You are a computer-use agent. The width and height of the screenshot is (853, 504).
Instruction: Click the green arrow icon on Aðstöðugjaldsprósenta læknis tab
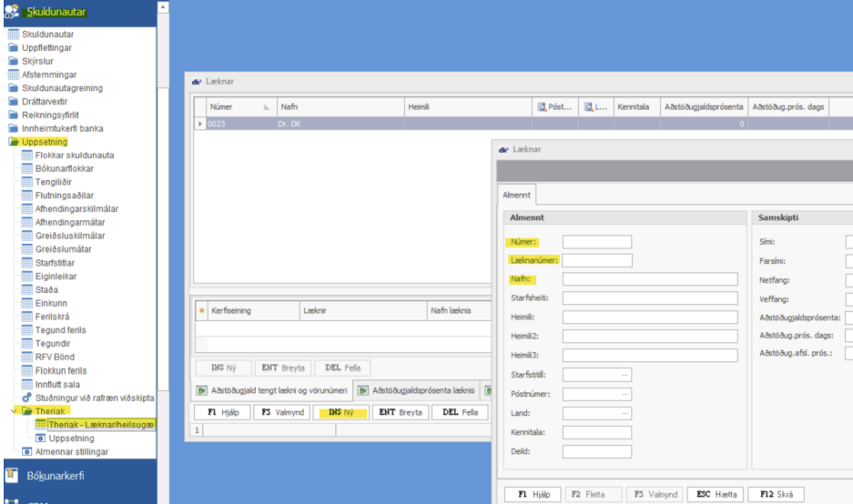coord(361,390)
